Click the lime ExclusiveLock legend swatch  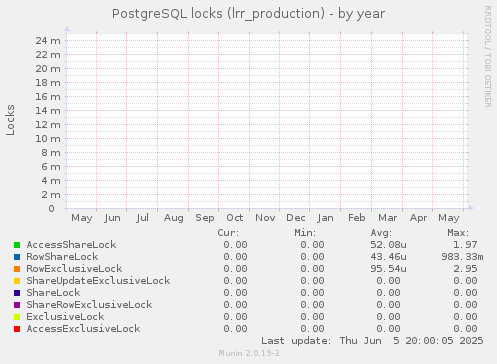pyautogui.click(x=17, y=317)
